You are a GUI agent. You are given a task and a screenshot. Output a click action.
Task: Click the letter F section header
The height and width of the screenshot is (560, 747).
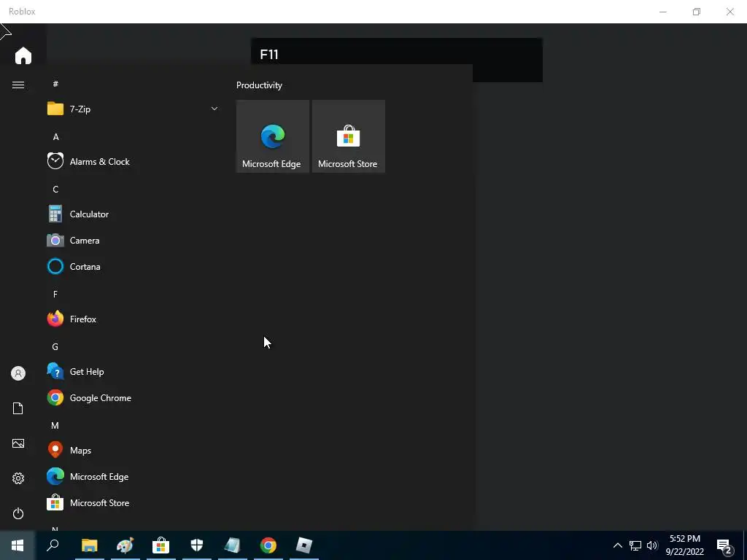(55, 295)
